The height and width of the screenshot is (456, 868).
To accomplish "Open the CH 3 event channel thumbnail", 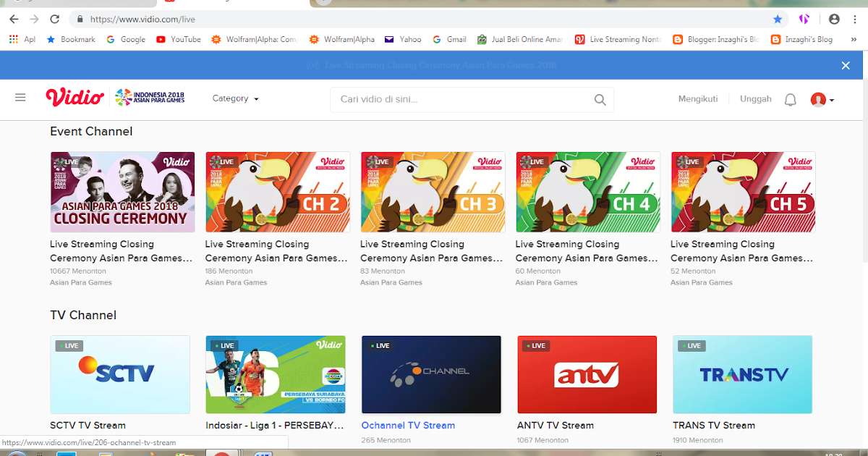I will coord(433,192).
